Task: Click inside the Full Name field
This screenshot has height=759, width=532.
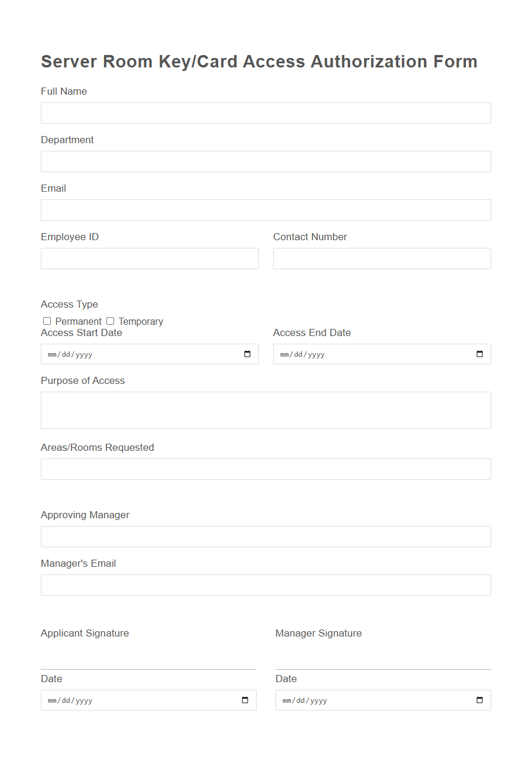Action: [265, 112]
